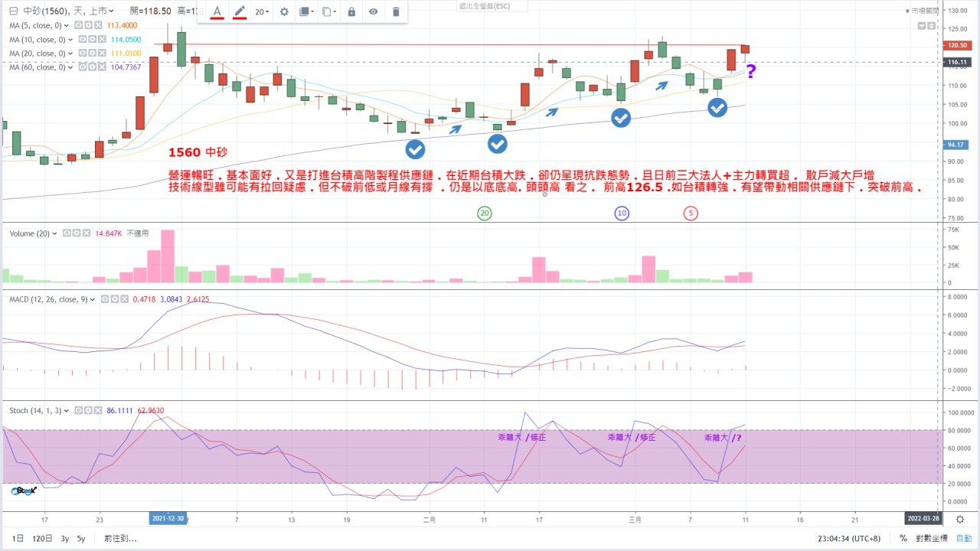Viewport: 980px width, 551px height.
Task: Lock the selected drawing with padlock icon
Action: [x=351, y=11]
